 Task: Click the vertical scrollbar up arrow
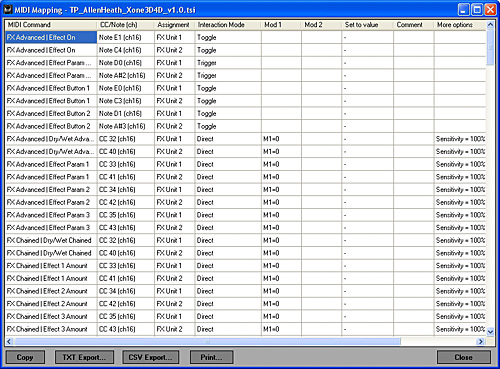(x=490, y=25)
